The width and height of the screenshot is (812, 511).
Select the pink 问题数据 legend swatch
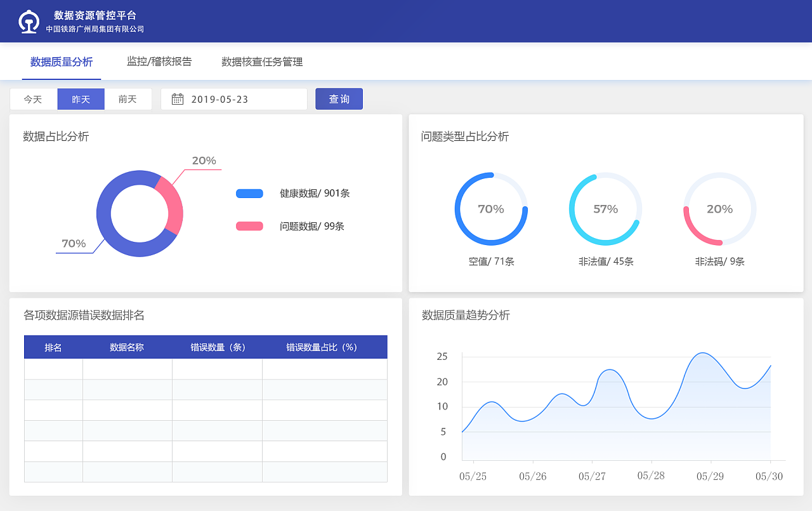coord(249,226)
